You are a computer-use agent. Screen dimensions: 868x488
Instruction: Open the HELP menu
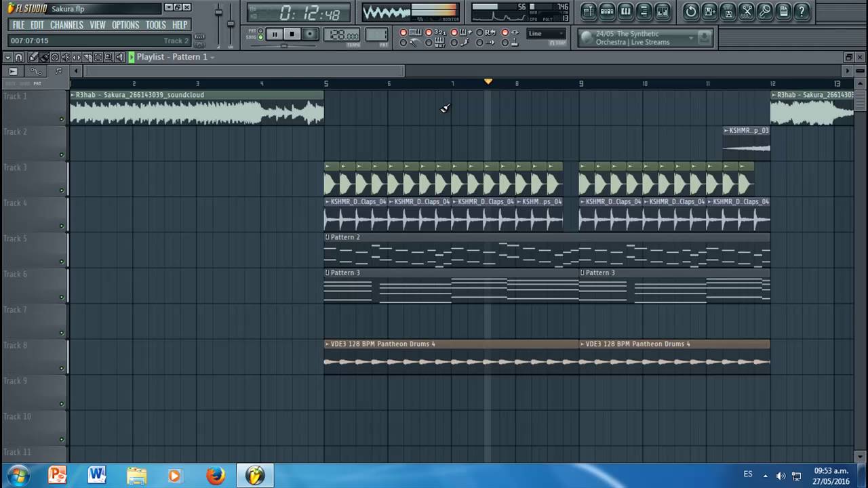click(180, 24)
